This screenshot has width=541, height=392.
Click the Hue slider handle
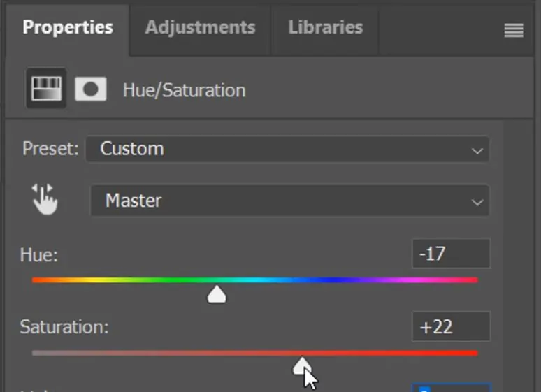coord(217,294)
